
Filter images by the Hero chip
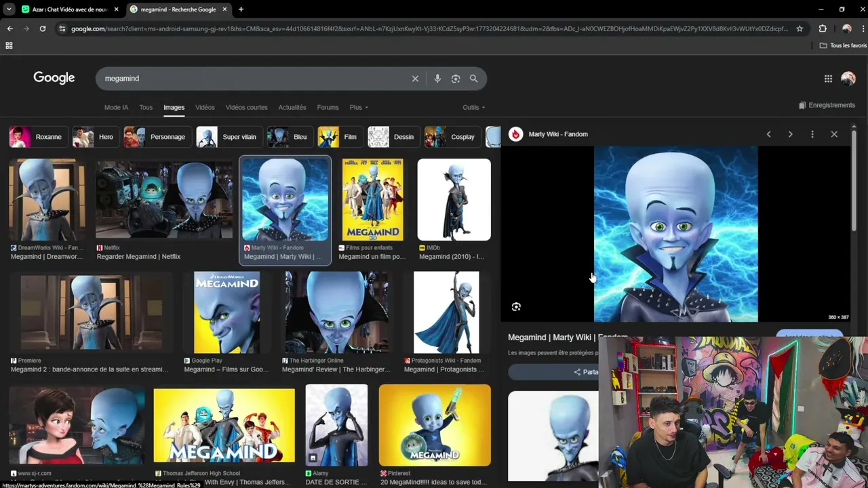click(x=95, y=137)
